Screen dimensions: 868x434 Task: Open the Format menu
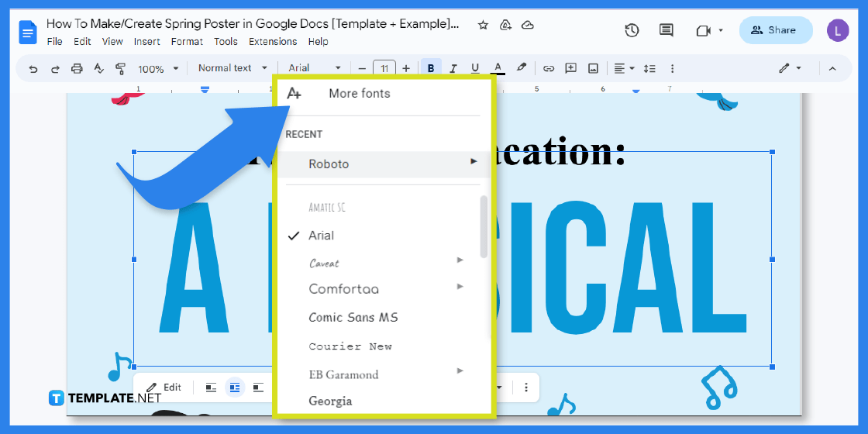187,42
